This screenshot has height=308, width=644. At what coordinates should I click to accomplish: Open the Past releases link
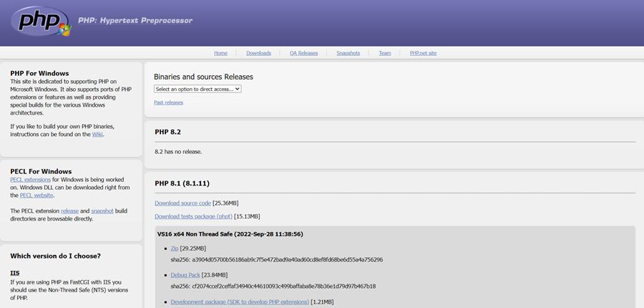pyautogui.click(x=168, y=102)
